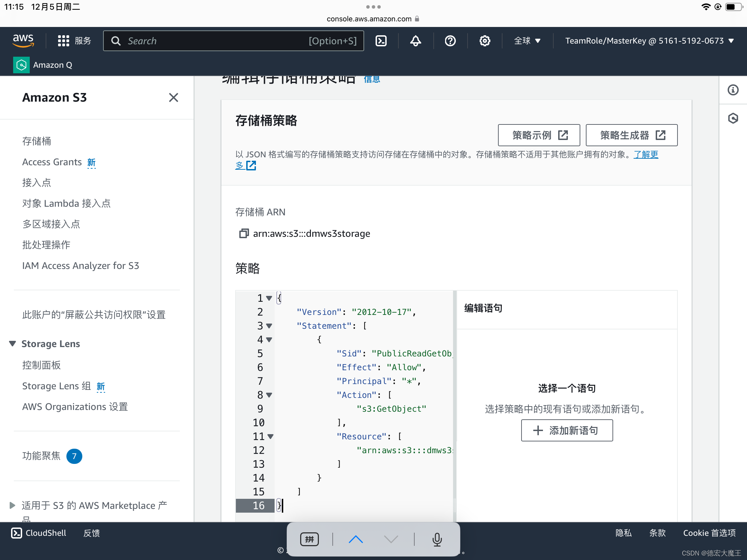
Task: Open the Services grid menu
Action: pyautogui.click(x=74, y=41)
